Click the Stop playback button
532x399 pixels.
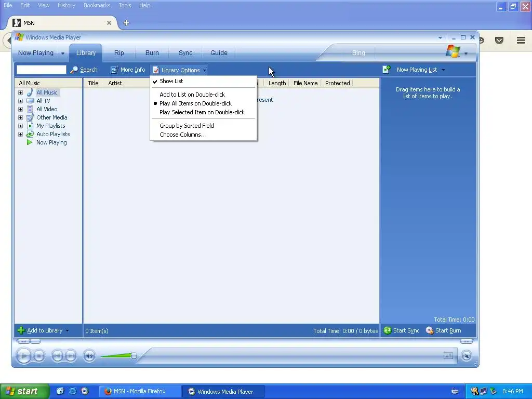[x=39, y=356]
